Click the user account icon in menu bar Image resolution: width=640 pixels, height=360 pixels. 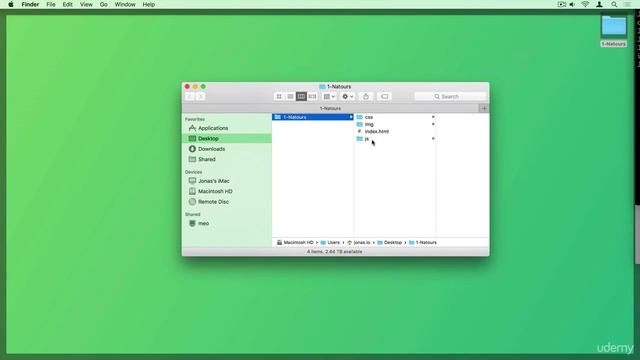(x=599, y=4)
